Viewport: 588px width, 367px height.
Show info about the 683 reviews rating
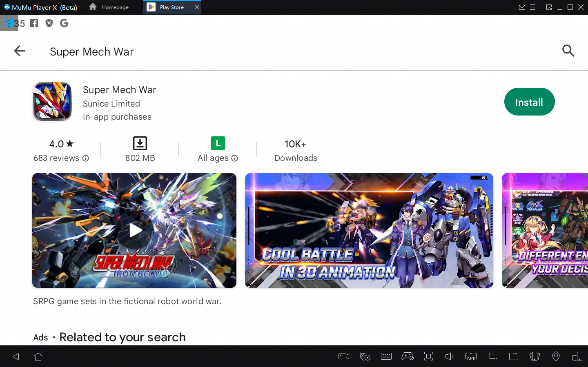(85, 158)
